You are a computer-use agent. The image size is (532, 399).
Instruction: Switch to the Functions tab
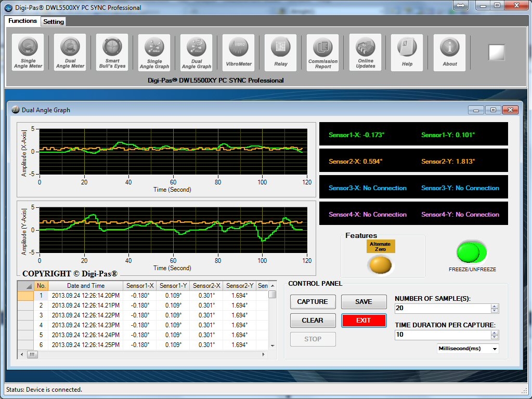point(22,21)
